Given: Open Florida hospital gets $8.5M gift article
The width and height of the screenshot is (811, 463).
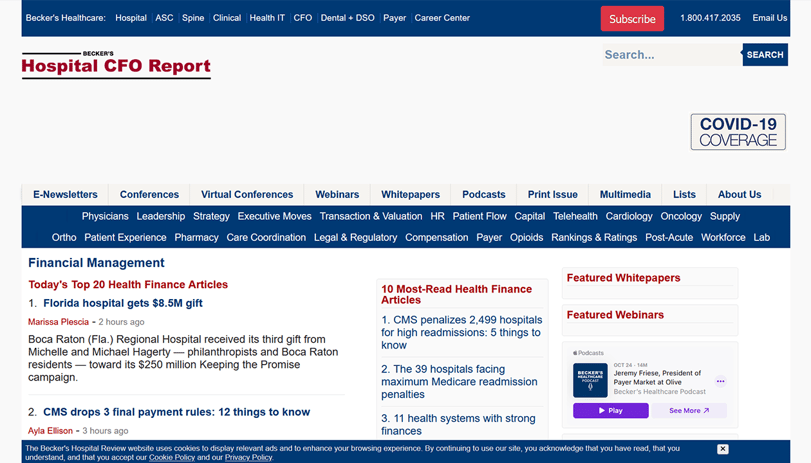Looking at the screenshot, I should [x=123, y=303].
